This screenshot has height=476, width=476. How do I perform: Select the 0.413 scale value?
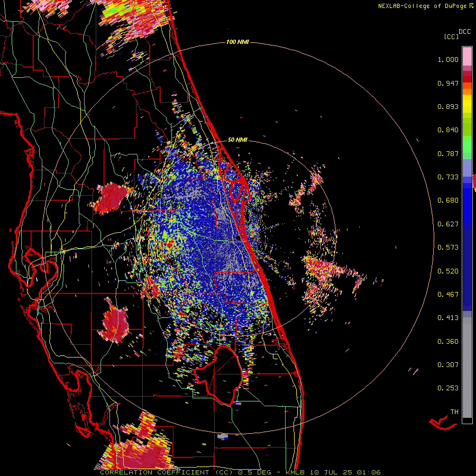coord(448,318)
